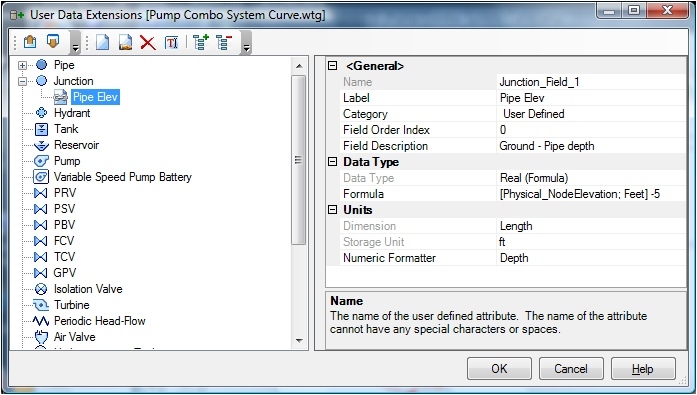Image resolution: width=697 pixels, height=395 pixels.
Task: Click the Pipe Elev field icon
Action: tap(61, 97)
